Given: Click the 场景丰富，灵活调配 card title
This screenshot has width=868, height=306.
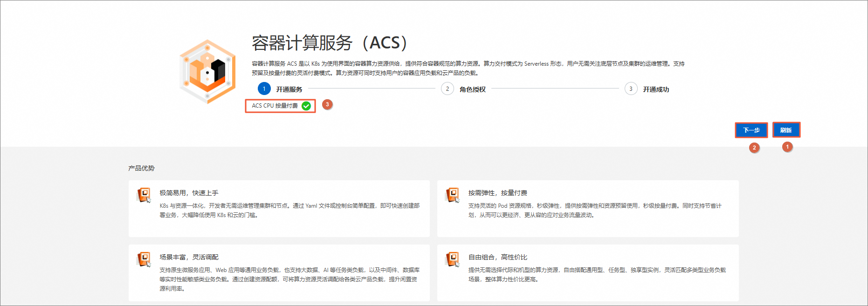Looking at the screenshot, I should point(189,257).
